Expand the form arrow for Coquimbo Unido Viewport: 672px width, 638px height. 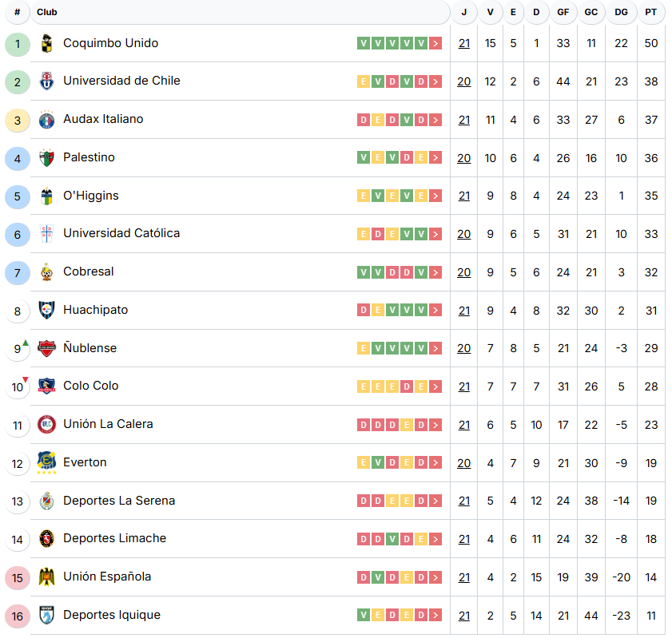(435, 43)
